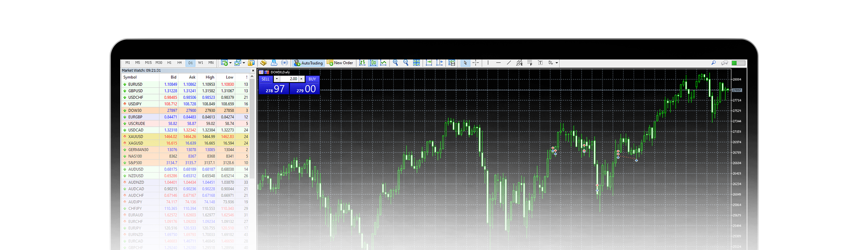
Task: Click SELL in one-click trading panel
Action: pyautogui.click(x=266, y=79)
